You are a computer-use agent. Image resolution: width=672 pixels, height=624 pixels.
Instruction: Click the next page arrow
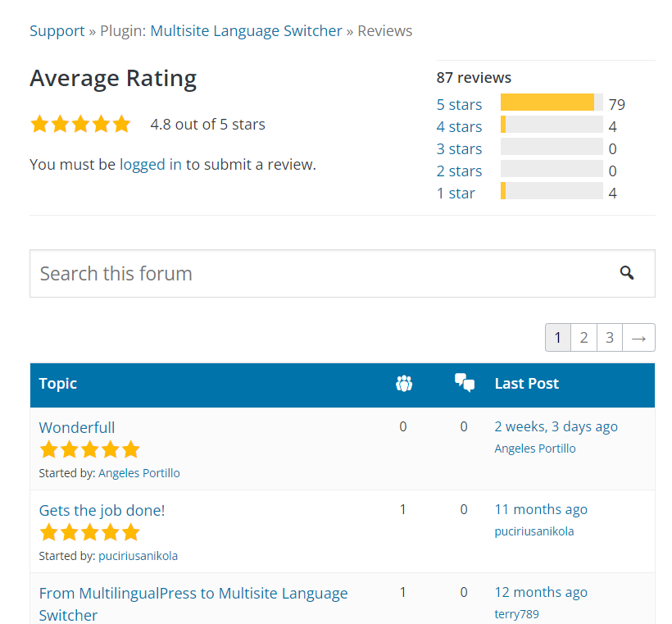638,338
